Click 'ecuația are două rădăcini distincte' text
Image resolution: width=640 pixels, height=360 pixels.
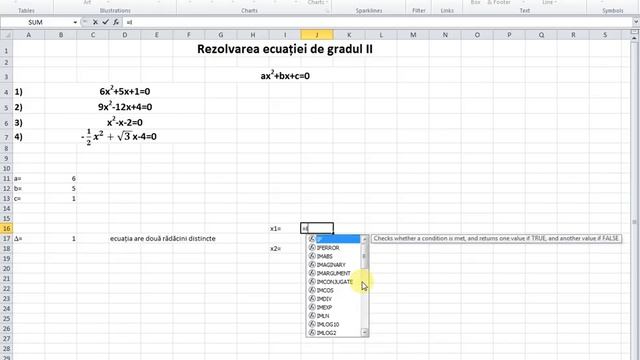pos(162,238)
